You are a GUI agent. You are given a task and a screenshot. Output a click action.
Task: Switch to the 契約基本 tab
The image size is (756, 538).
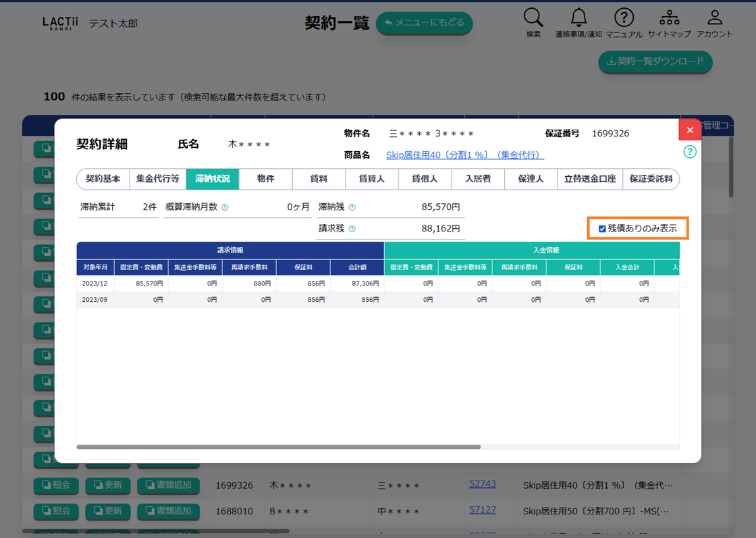[103, 179]
